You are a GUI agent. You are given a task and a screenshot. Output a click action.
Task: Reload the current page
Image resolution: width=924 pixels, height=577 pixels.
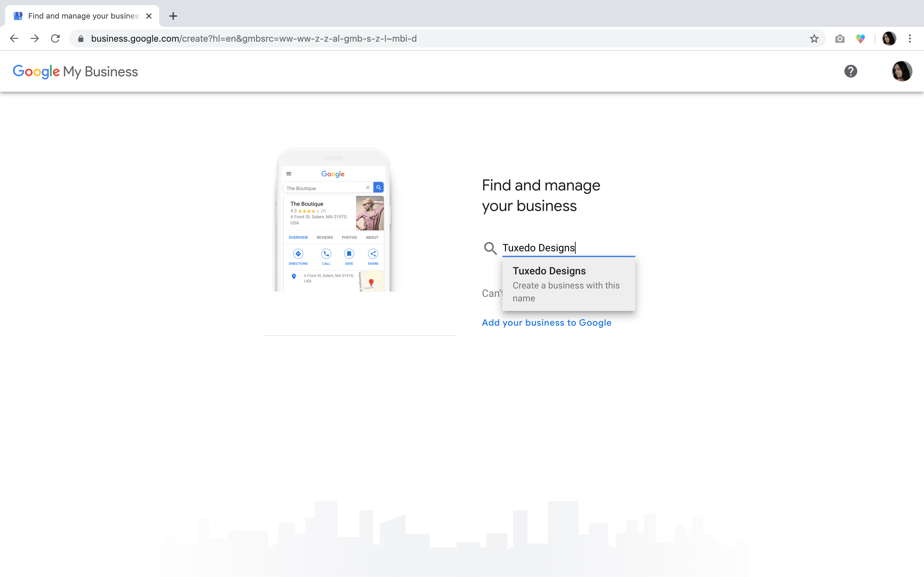[56, 38]
